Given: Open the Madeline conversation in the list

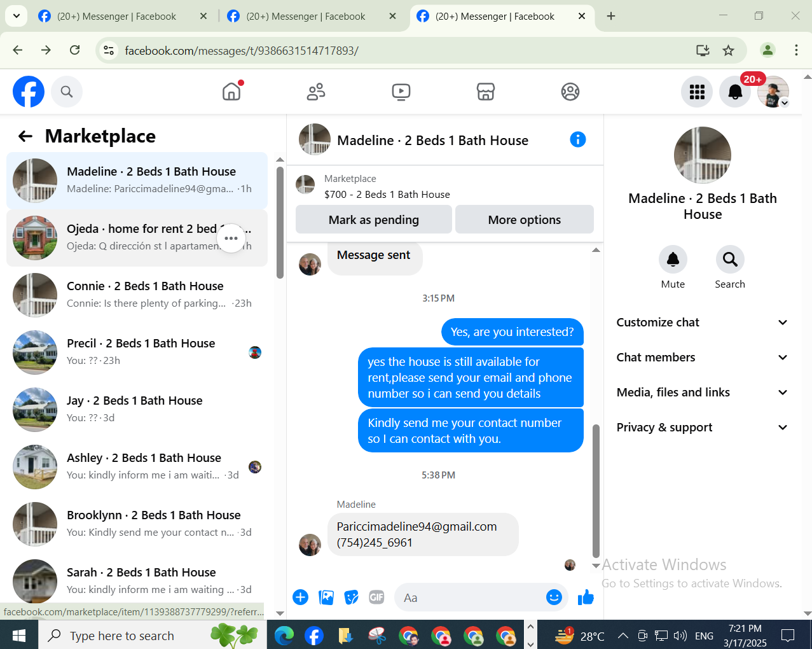Looking at the screenshot, I should pos(137,181).
